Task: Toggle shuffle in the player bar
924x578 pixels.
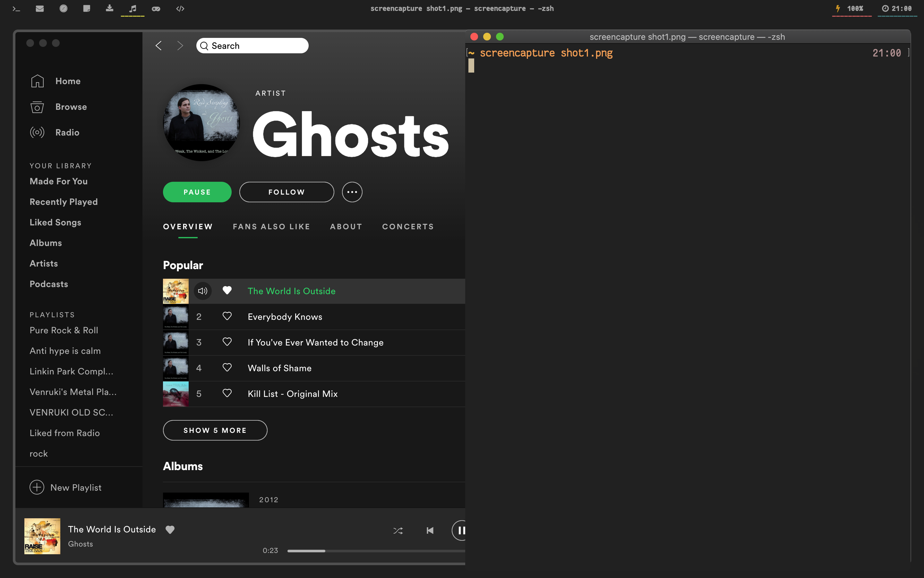Action: click(x=398, y=530)
